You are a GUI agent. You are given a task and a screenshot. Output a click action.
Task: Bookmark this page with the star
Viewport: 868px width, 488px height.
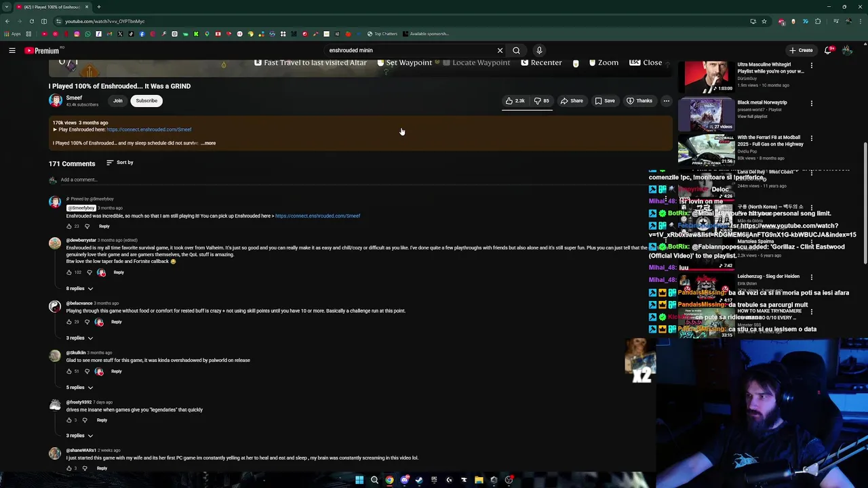(x=764, y=21)
